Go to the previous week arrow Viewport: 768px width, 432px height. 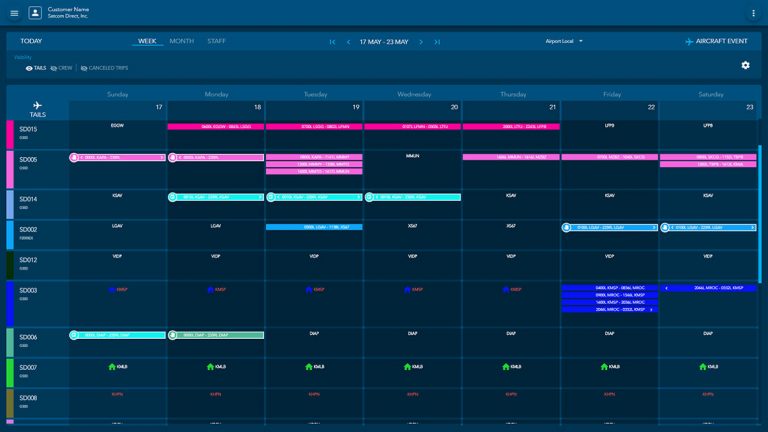(348, 42)
